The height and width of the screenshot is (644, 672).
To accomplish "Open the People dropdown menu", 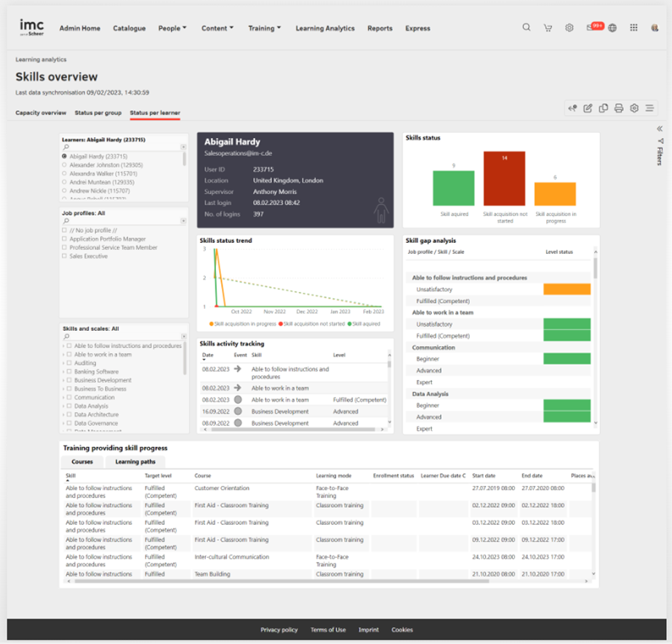I will [172, 28].
